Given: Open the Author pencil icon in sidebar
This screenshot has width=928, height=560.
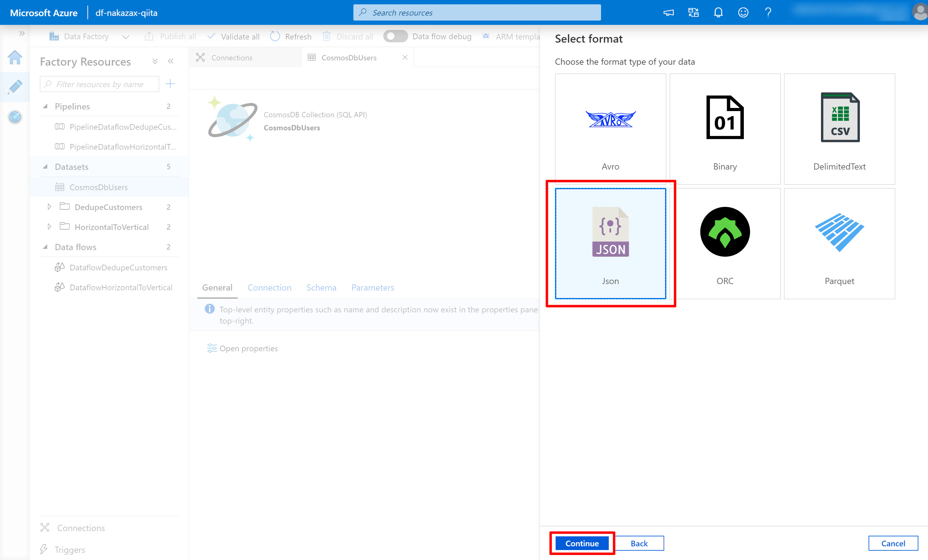Looking at the screenshot, I should 15,87.
